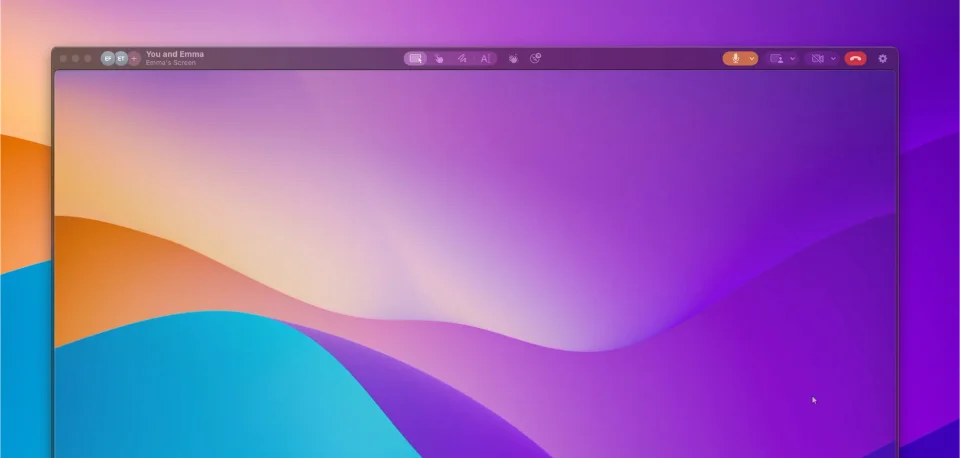The image size is (960, 458).
Task: End the call with red hang-up button
Action: [x=856, y=59]
